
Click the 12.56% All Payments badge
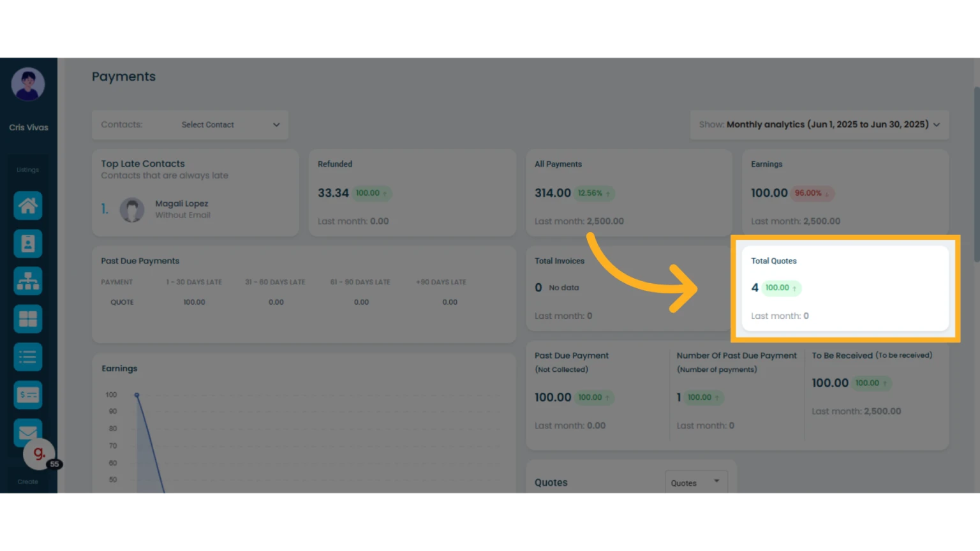[594, 193]
